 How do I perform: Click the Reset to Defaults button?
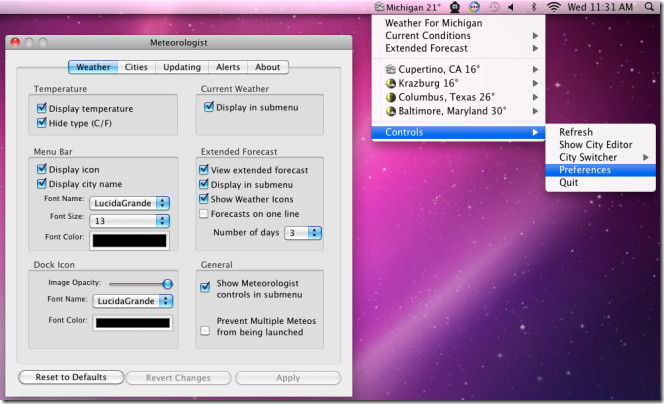[x=71, y=378]
